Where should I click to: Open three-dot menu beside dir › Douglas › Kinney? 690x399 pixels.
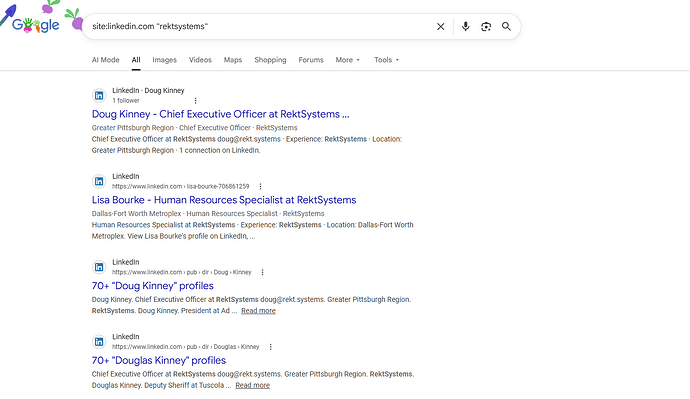(x=270, y=347)
